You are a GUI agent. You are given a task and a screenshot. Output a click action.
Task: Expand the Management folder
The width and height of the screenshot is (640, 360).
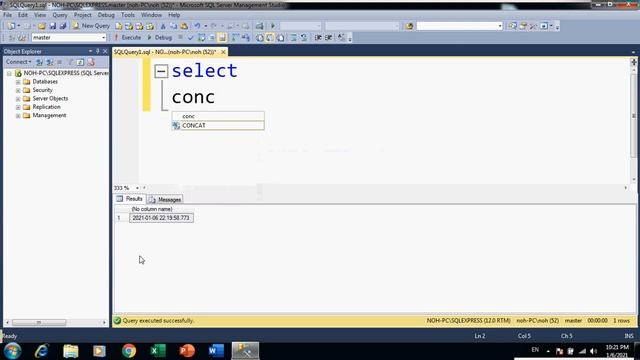tap(18, 116)
